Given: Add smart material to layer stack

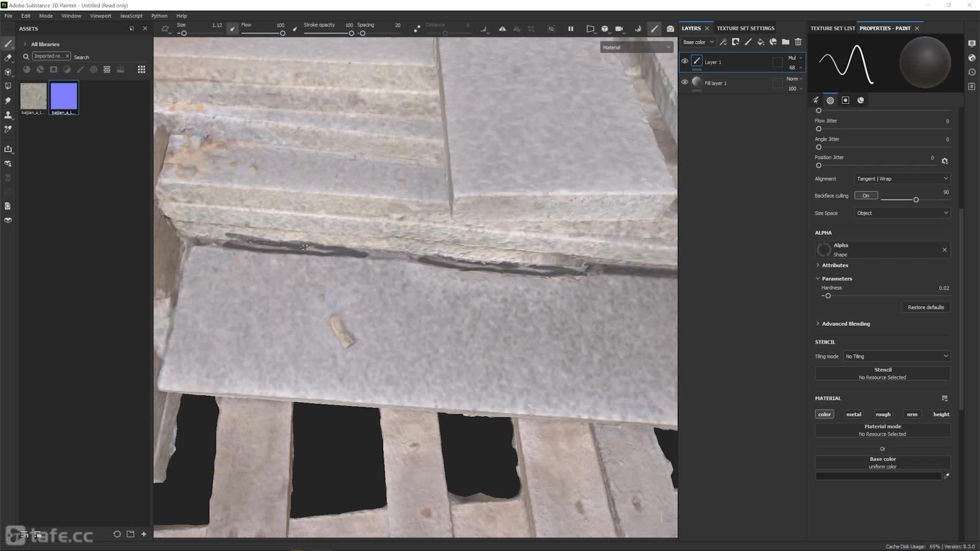Looking at the screenshot, I should (x=773, y=42).
